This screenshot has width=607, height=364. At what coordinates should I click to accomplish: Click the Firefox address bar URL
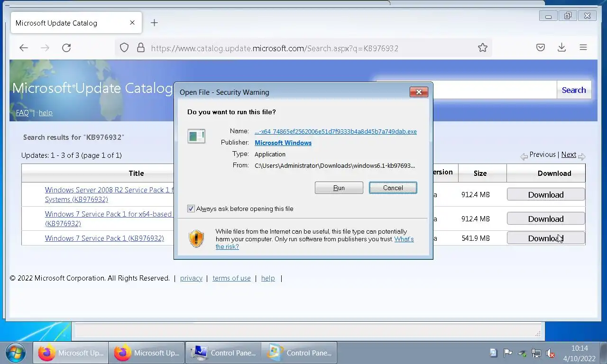275,48
